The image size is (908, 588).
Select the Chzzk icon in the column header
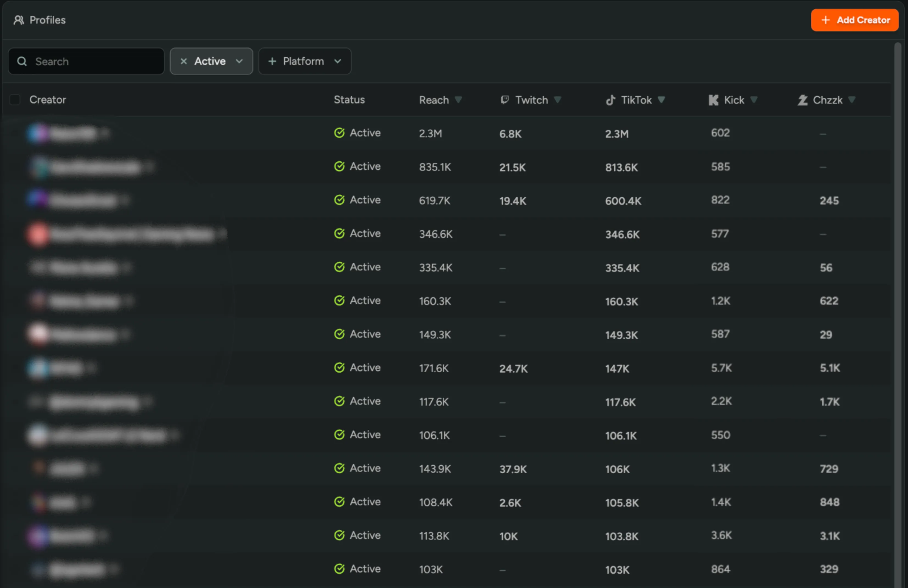coord(802,100)
